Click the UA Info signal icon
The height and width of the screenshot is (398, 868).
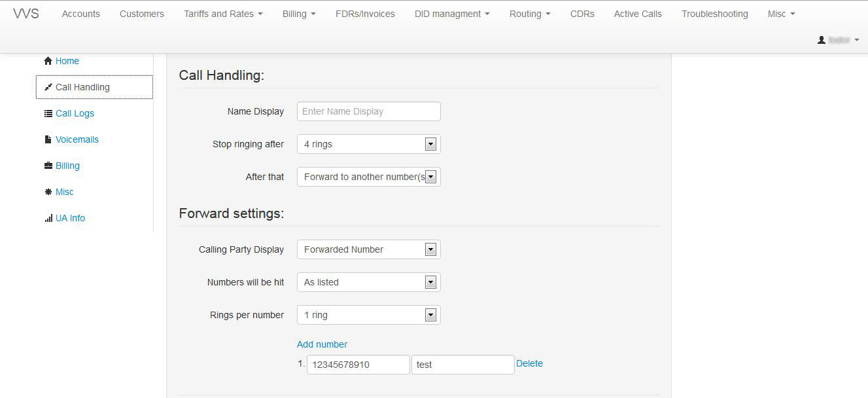[x=48, y=218]
